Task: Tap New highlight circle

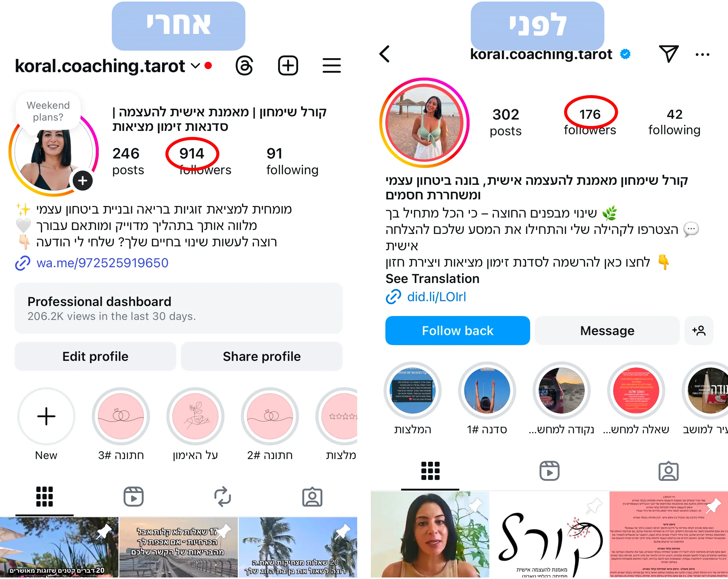Action: (46, 416)
